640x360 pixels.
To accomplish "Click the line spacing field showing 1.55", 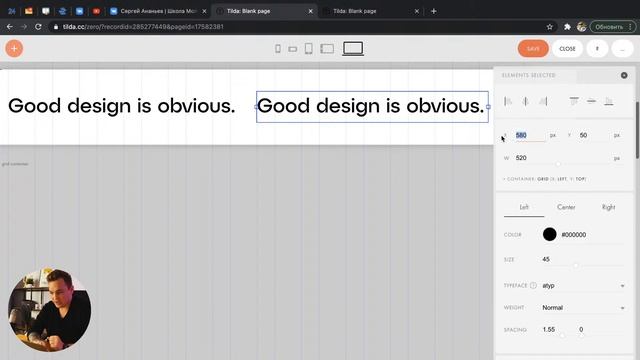I will pos(549,329).
